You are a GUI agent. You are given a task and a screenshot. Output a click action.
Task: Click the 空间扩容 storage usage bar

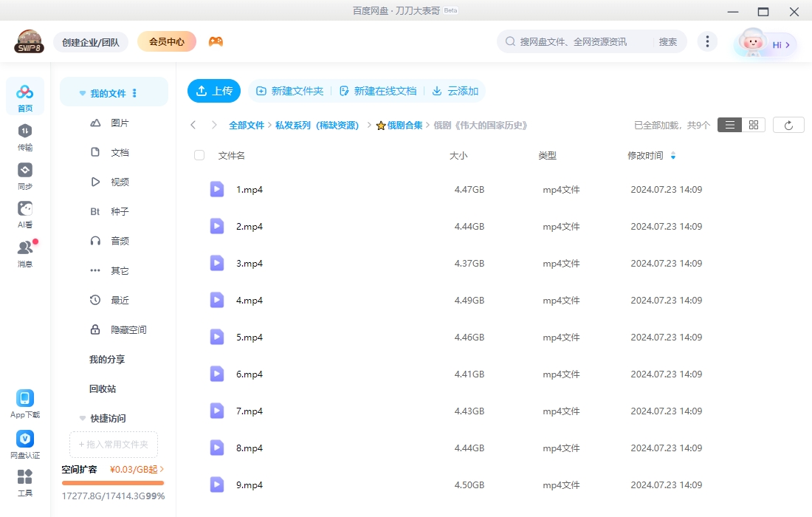[112, 484]
